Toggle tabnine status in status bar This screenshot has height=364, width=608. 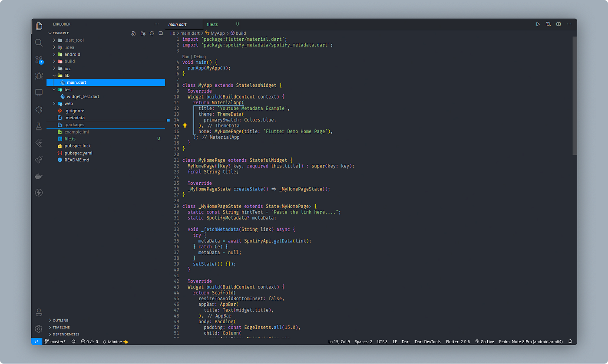pos(116,341)
